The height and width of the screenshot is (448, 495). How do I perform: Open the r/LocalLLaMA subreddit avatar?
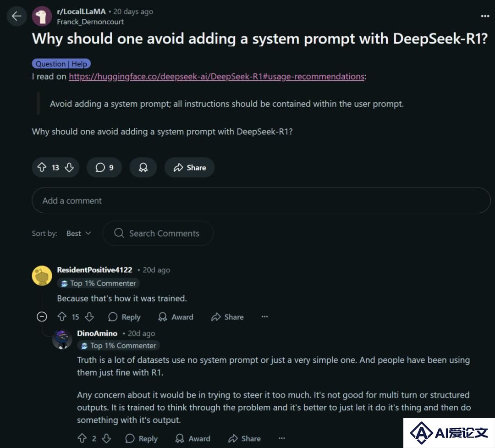[42, 16]
